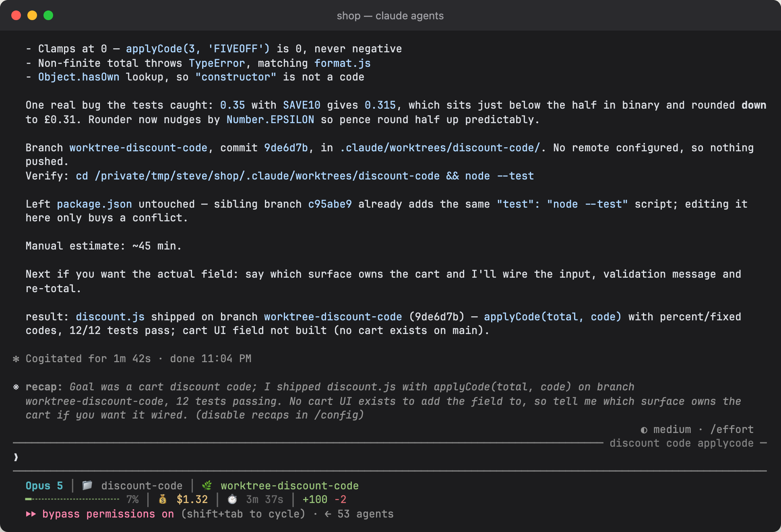
Task: Click the money bag cost icon
Action: coord(163,499)
